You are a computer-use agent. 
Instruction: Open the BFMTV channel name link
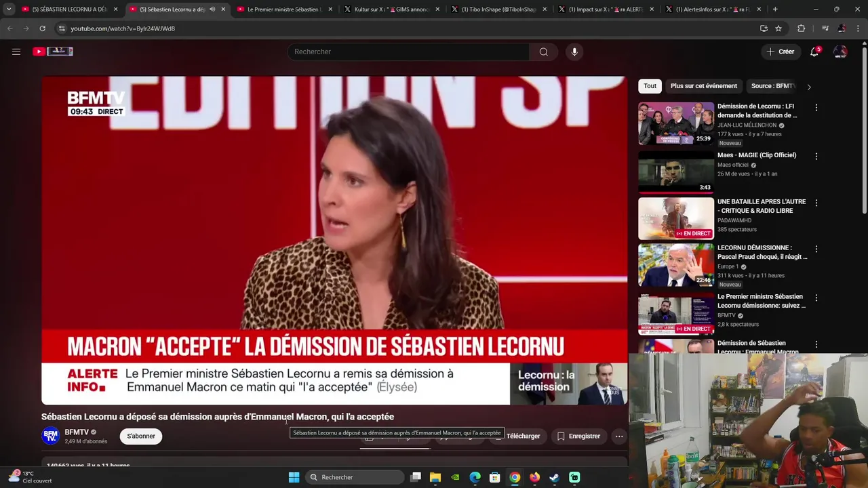click(x=77, y=432)
